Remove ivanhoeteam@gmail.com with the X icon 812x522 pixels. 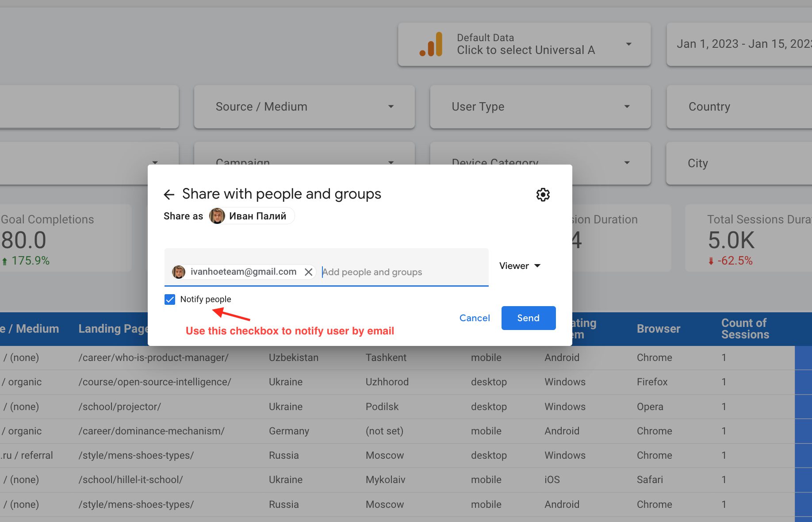[309, 272]
